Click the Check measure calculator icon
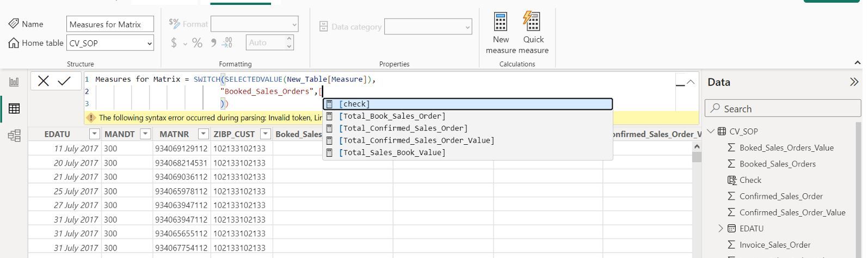The image size is (868, 258). [x=732, y=180]
